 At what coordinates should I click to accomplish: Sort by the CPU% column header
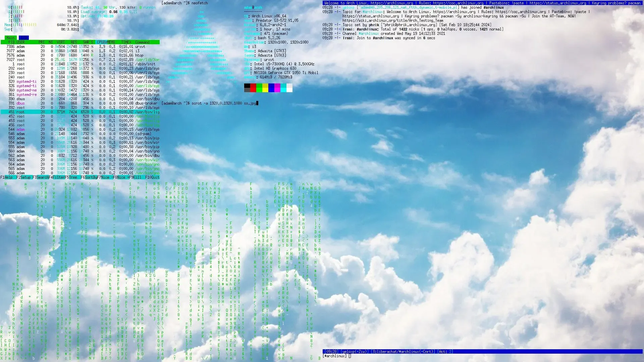[101, 42]
